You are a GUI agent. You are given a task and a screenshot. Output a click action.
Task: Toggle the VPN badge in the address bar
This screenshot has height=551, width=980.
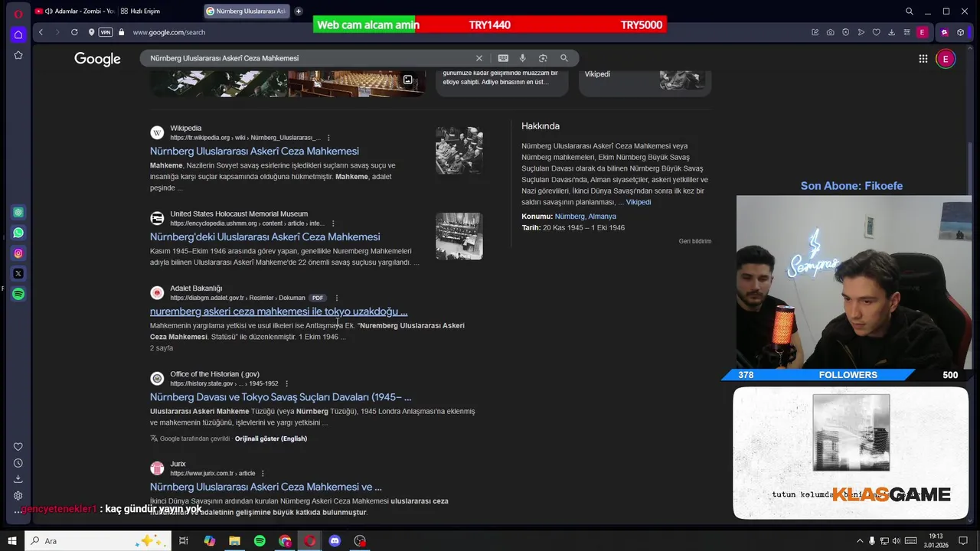coord(106,32)
